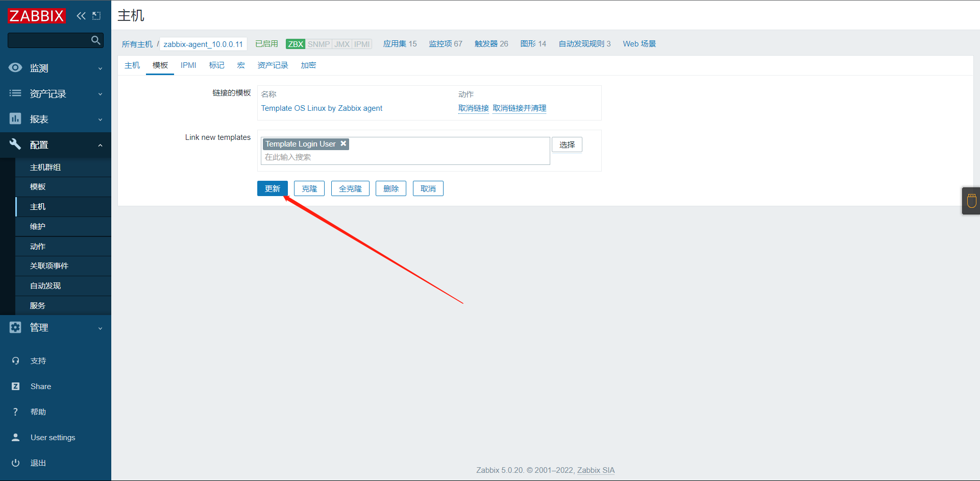Open 关联项事件 in the sidebar
Screen dimensions: 980x481
click(63, 266)
